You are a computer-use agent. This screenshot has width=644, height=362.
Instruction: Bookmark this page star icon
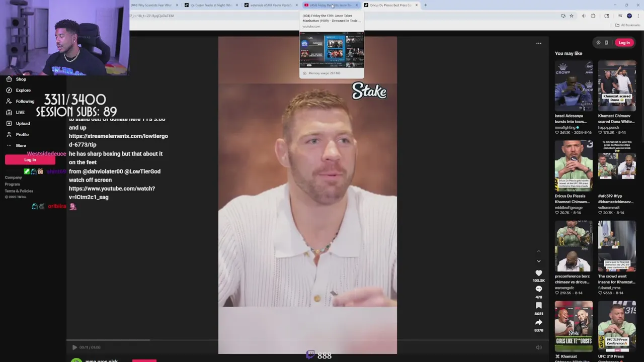pyautogui.click(x=571, y=16)
